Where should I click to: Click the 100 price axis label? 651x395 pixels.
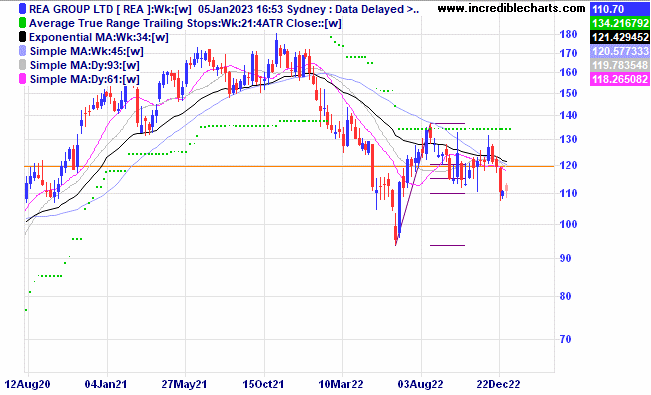[x=568, y=224]
